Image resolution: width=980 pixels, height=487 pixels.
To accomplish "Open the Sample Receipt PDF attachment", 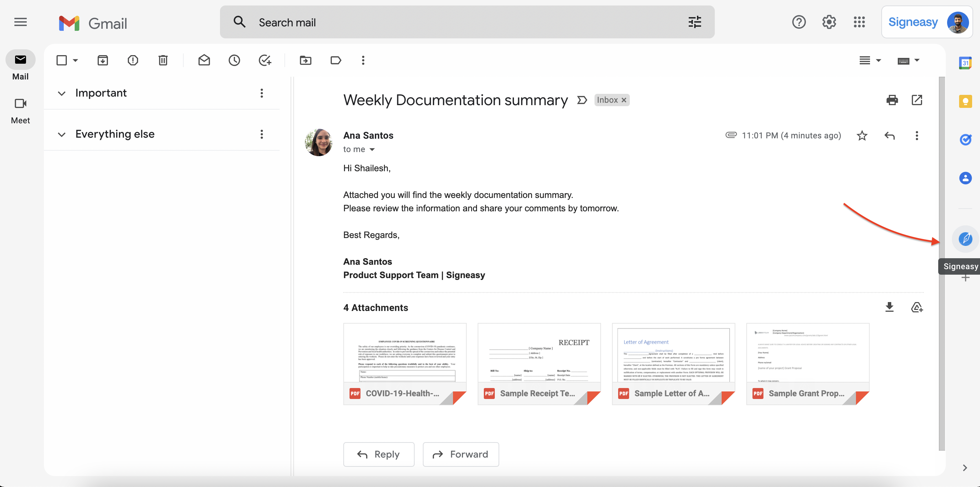I will 539,364.
